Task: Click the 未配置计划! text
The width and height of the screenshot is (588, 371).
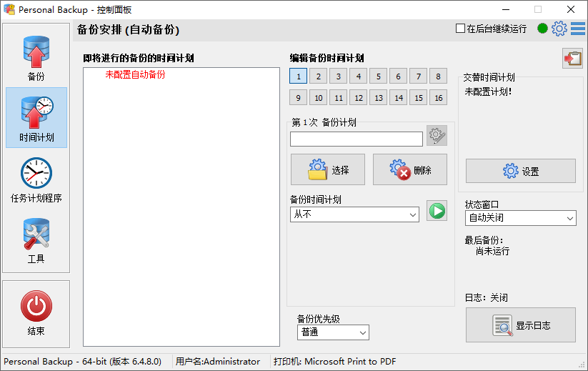Action: 488,91
